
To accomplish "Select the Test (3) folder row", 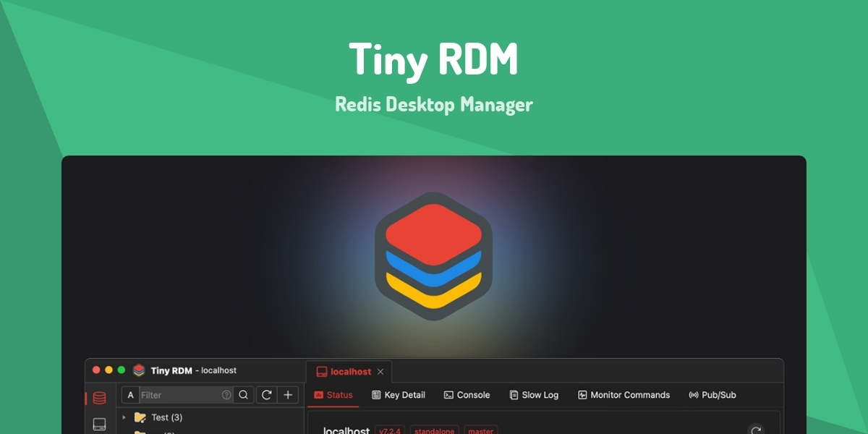I will (210, 417).
